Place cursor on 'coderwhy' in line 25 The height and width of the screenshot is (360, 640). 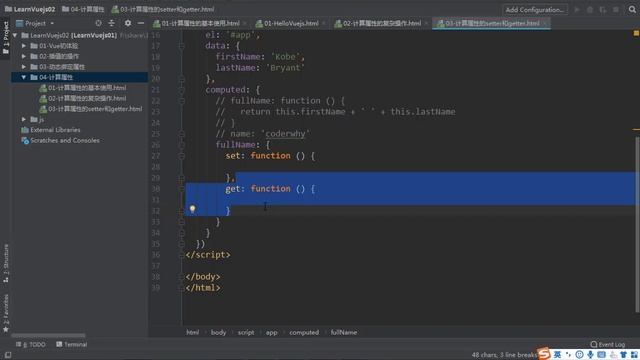[285, 133]
